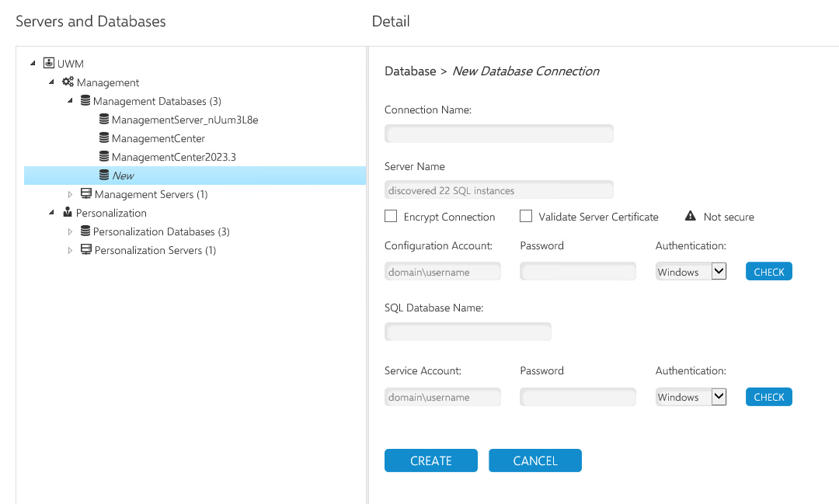Click the Management gears icon
The width and height of the screenshot is (839, 504).
(68, 82)
